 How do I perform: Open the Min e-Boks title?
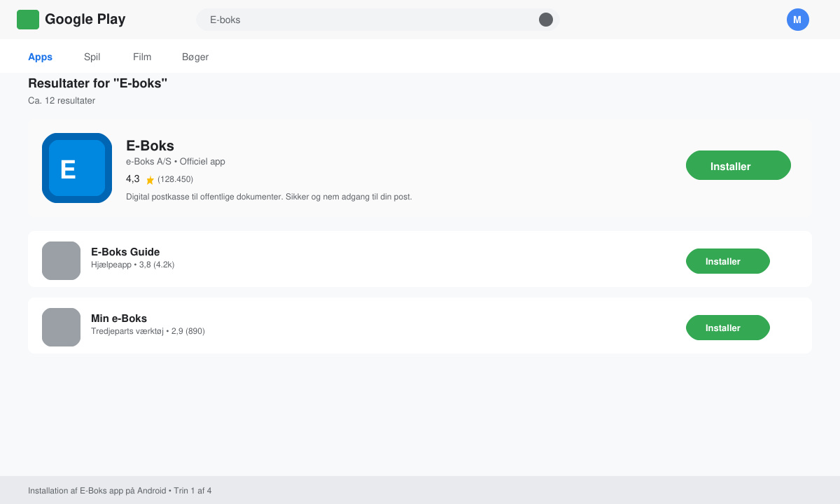119,318
